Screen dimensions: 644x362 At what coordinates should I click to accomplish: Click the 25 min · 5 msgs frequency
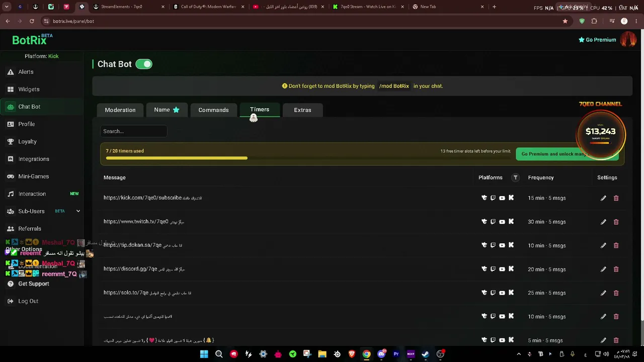547,293
